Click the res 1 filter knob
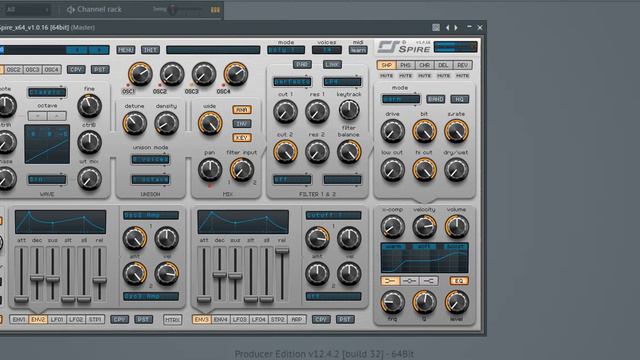The image size is (640, 360). click(x=317, y=111)
